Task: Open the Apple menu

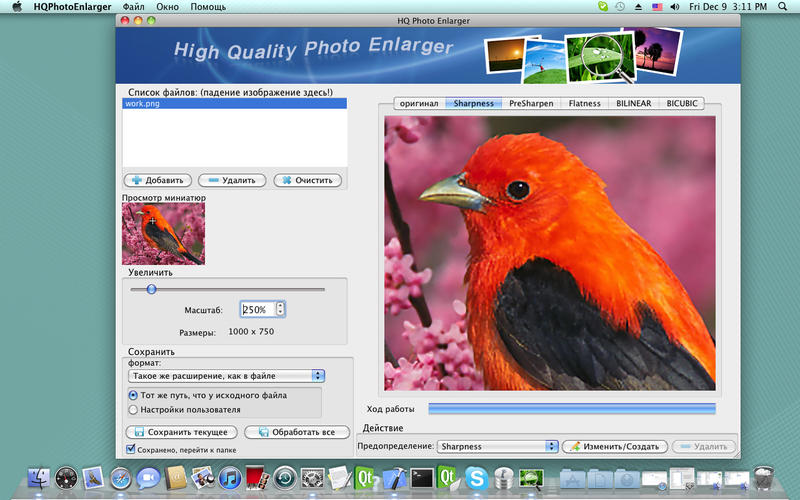Action: click(17, 7)
